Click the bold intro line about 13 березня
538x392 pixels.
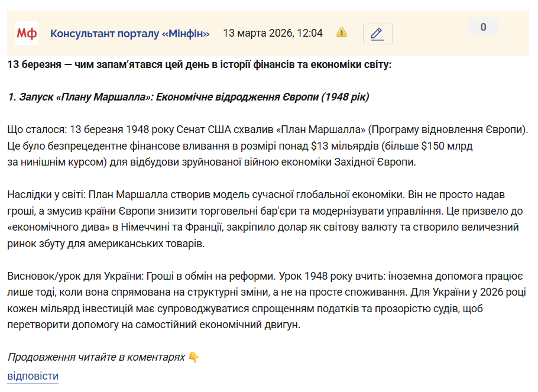[199, 64]
